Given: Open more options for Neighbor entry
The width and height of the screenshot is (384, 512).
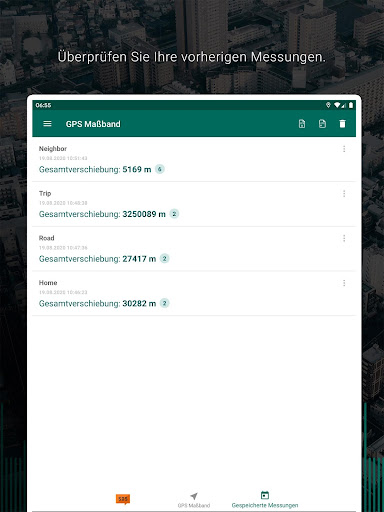Looking at the screenshot, I should [344, 149].
